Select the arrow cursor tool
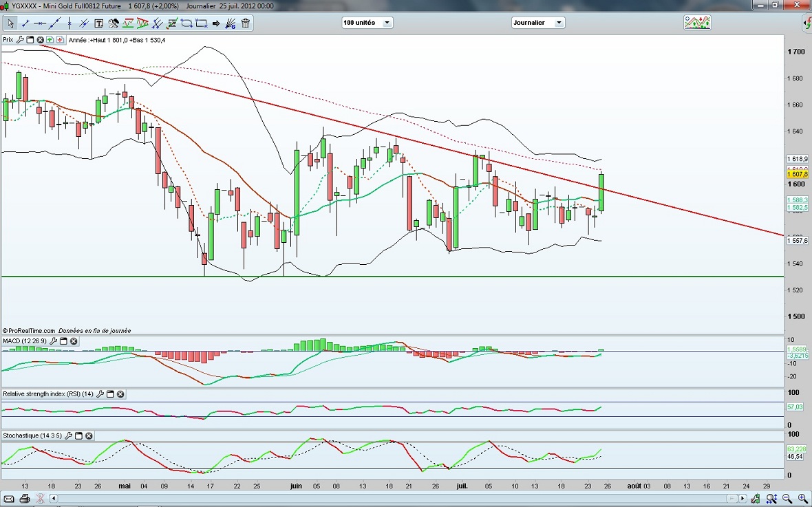Screen dimensions: 812x507 (10, 23)
